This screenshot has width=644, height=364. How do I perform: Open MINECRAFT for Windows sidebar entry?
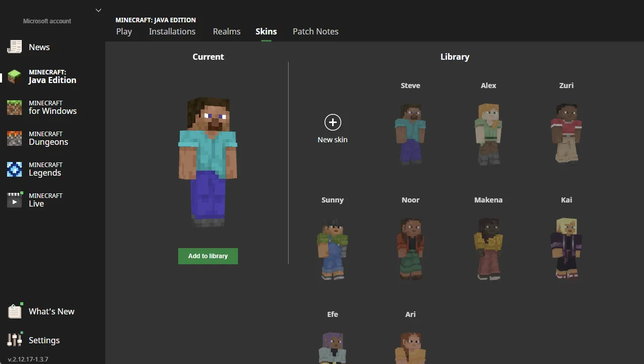click(x=53, y=107)
